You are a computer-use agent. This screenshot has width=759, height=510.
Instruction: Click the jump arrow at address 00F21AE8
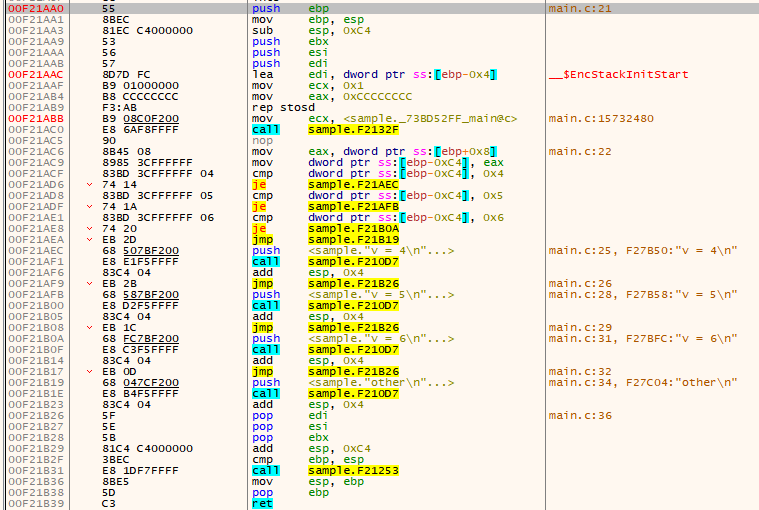[x=89, y=228]
